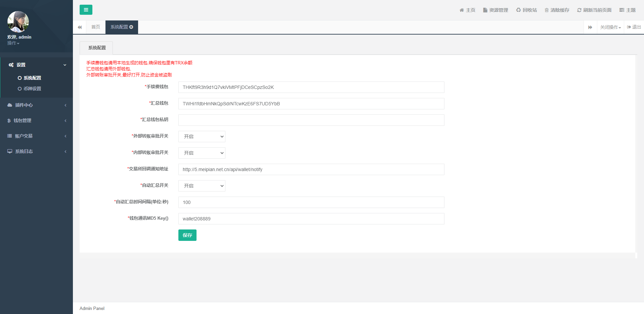
Task: Select 币种设置 in the sidebar
Action: click(32, 89)
